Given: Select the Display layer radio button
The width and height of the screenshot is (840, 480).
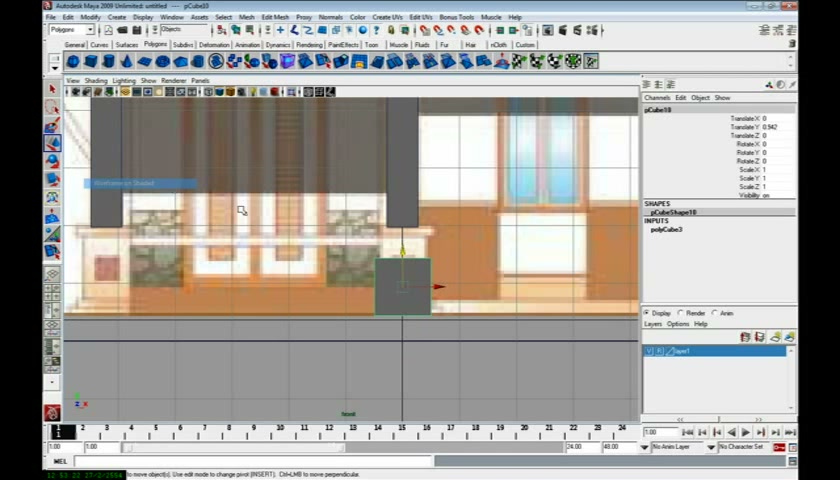Looking at the screenshot, I should [x=647, y=313].
